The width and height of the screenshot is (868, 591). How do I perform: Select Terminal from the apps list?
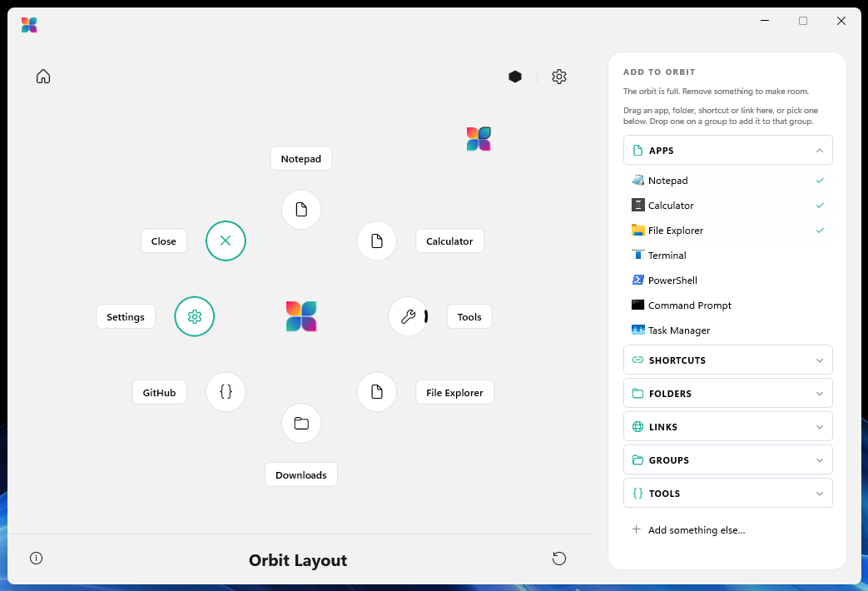[728, 256]
